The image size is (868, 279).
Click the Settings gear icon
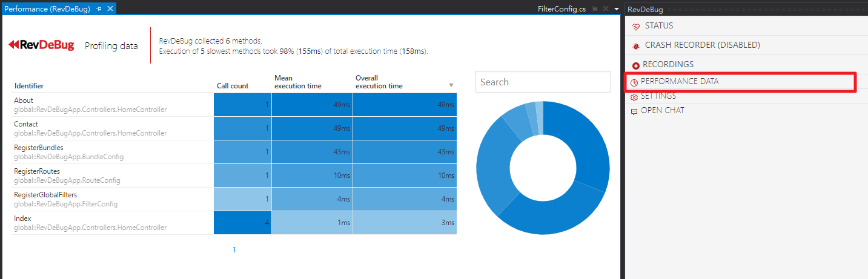coord(634,97)
